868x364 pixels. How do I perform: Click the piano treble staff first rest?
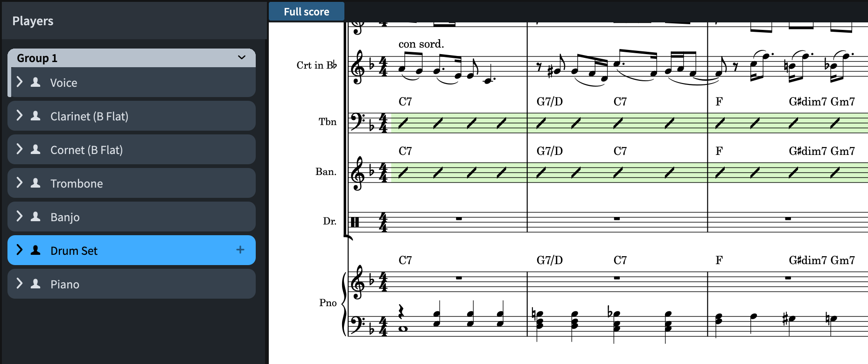tap(459, 278)
